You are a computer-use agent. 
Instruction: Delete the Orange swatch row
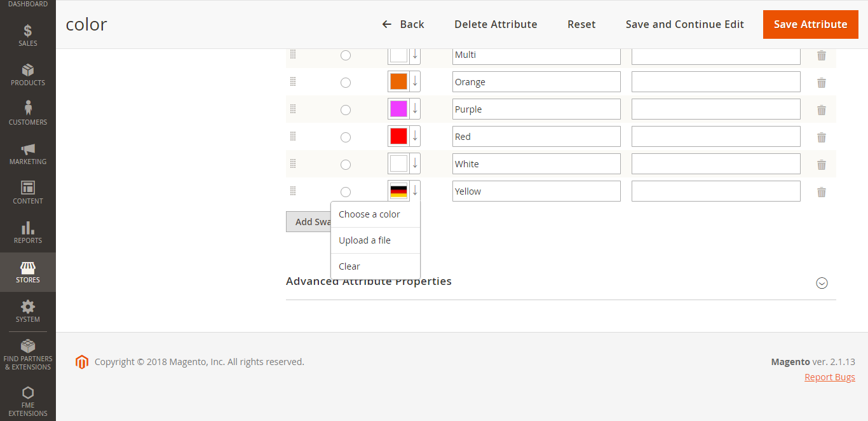pyautogui.click(x=822, y=83)
